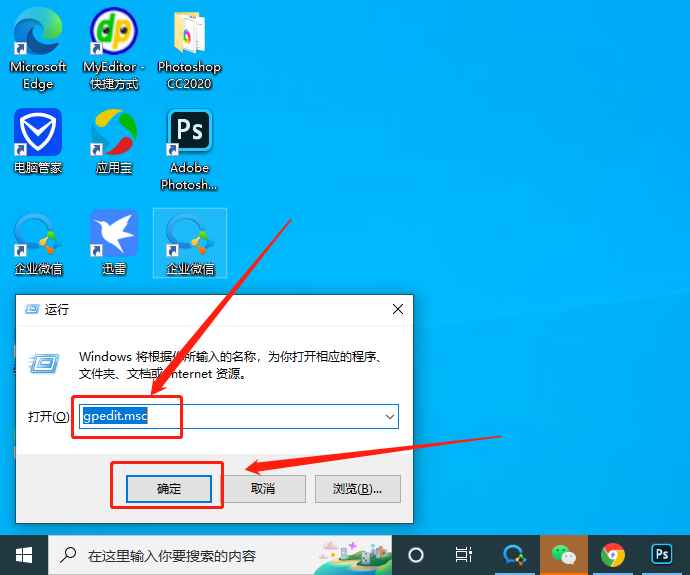Open Task View from the taskbar

[463, 555]
